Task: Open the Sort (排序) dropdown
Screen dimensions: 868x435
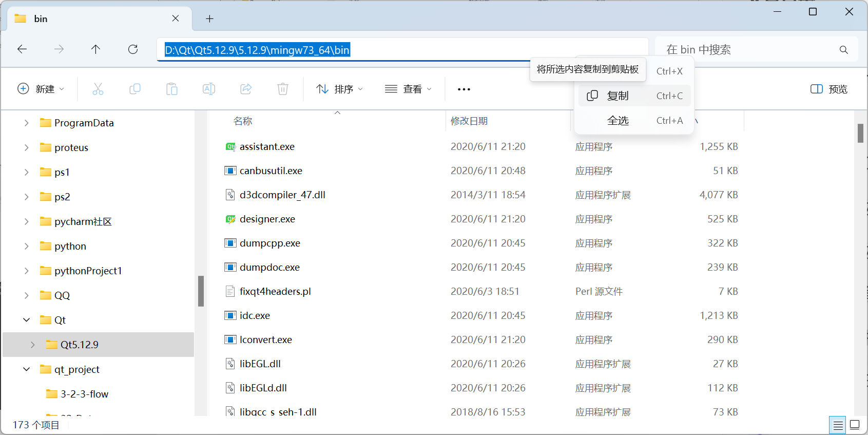Action: coord(340,89)
